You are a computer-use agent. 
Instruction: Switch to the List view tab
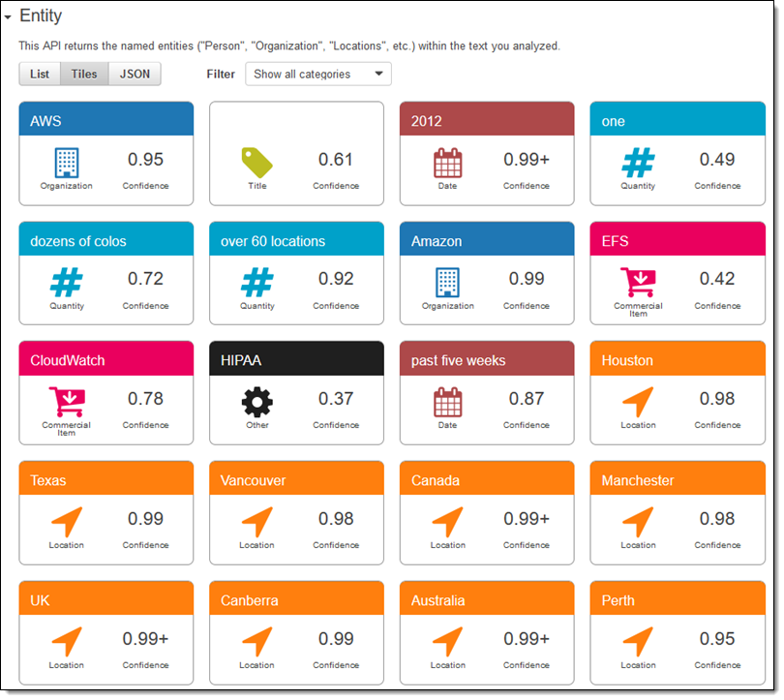40,74
